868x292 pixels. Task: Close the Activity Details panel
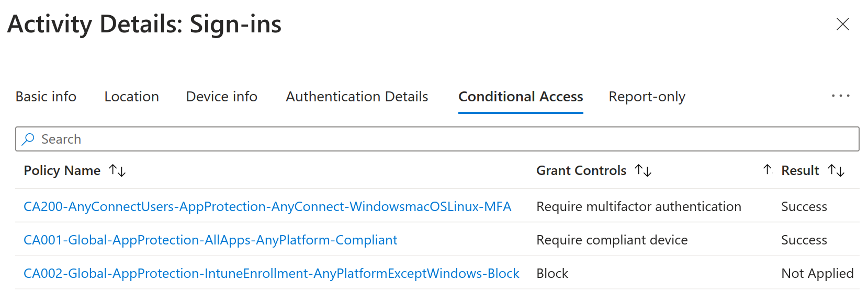(843, 24)
